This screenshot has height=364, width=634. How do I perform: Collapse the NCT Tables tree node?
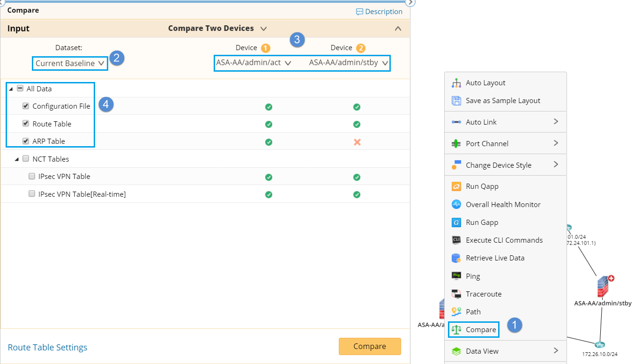pyautogui.click(x=17, y=159)
